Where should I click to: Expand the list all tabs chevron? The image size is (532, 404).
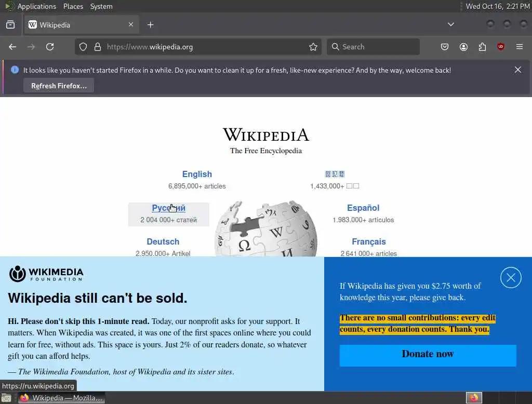tap(451, 24)
